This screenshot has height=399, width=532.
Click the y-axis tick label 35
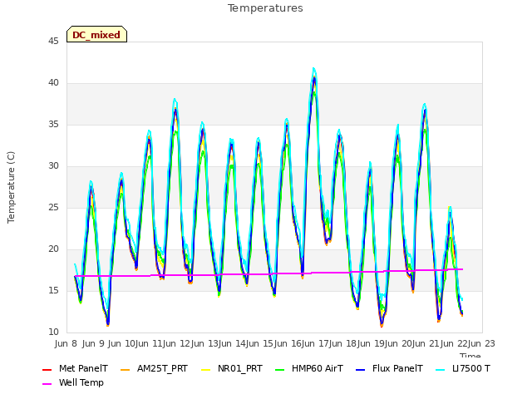click(53, 125)
